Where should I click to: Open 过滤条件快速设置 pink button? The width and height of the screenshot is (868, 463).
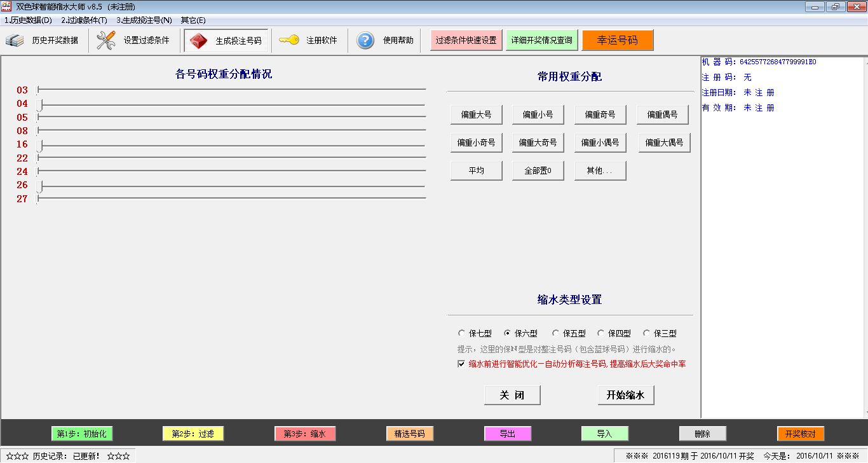[466, 40]
